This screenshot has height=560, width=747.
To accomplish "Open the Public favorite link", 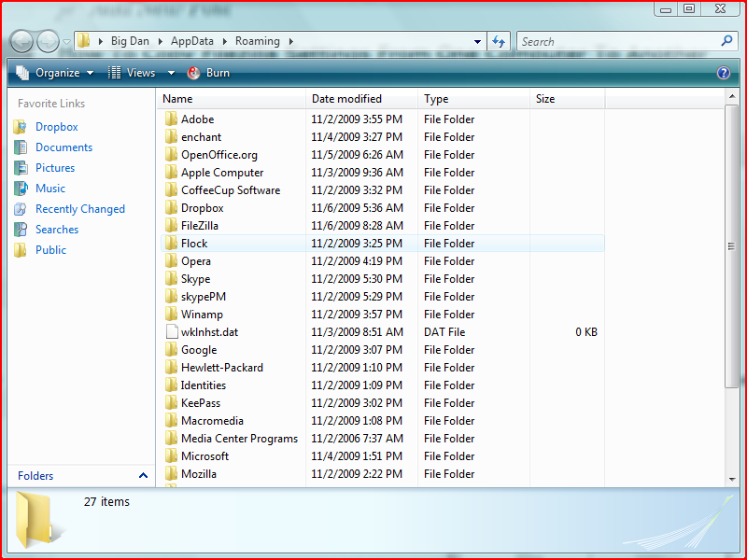I will pyautogui.click(x=51, y=249).
